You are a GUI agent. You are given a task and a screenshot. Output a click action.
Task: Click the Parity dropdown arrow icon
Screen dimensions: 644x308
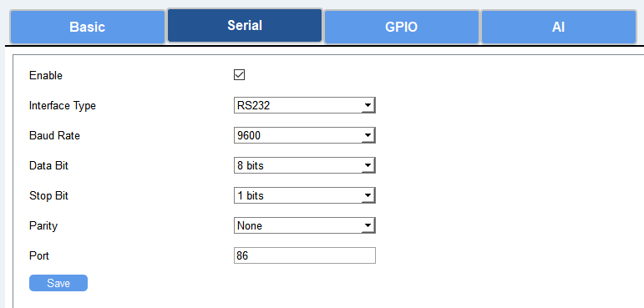pos(368,225)
